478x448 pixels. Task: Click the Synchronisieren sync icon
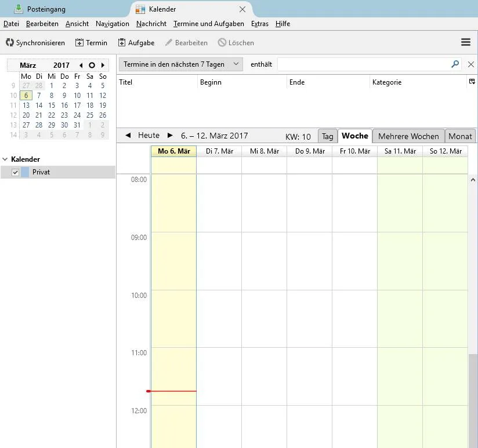10,43
